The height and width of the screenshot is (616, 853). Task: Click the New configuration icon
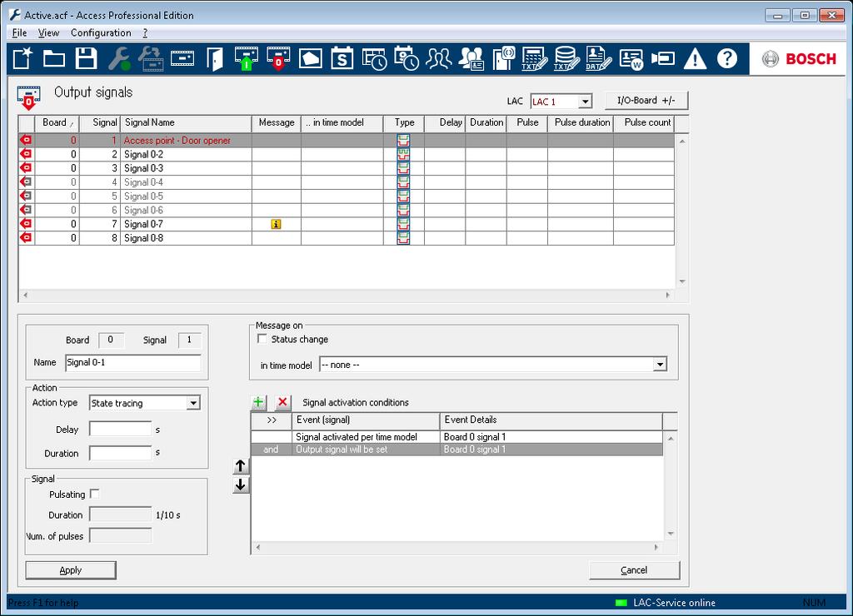pos(22,58)
